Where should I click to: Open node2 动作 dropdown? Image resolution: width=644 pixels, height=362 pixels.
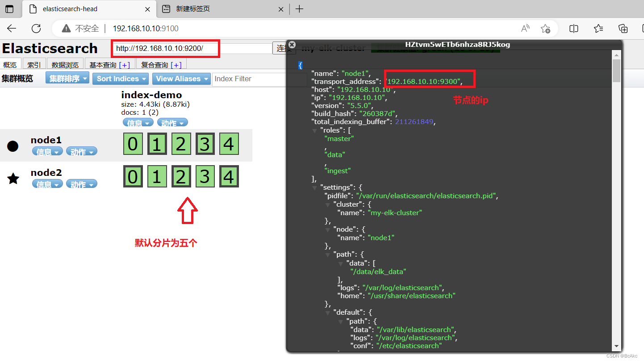coord(81,184)
